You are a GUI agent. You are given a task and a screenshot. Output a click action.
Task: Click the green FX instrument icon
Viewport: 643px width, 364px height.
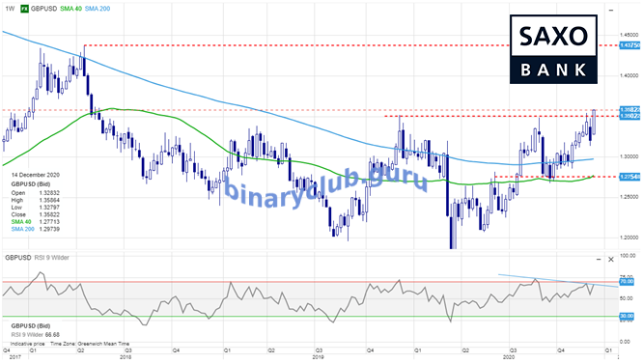(x=24, y=8)
